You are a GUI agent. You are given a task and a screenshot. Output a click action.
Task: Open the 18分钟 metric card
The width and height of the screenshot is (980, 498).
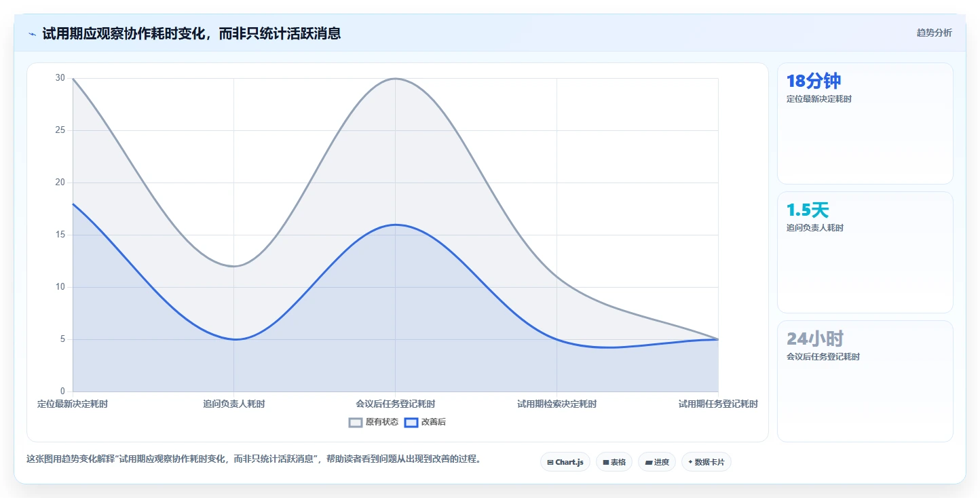coord(865,123)
